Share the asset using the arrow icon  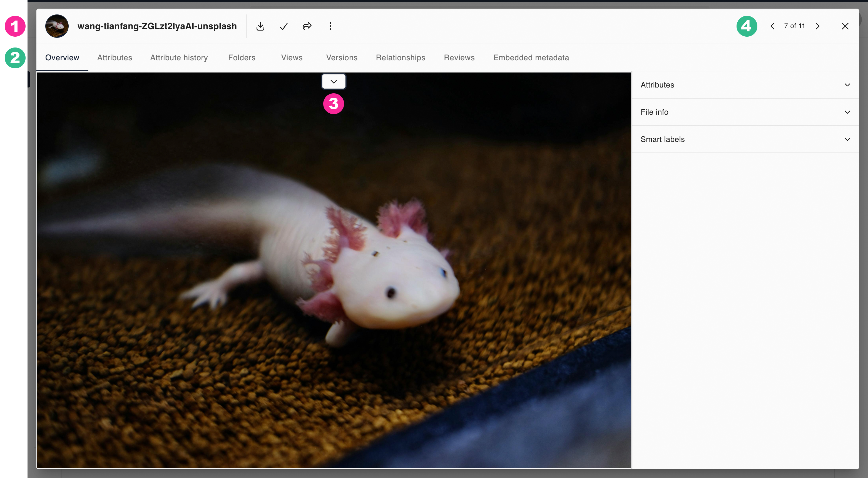point(307,26)
